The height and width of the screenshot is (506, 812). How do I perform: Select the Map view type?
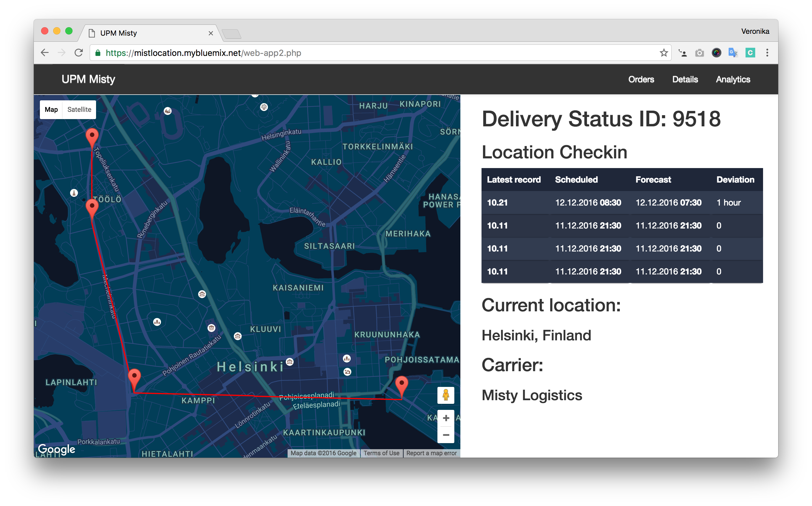click(51, 109)
